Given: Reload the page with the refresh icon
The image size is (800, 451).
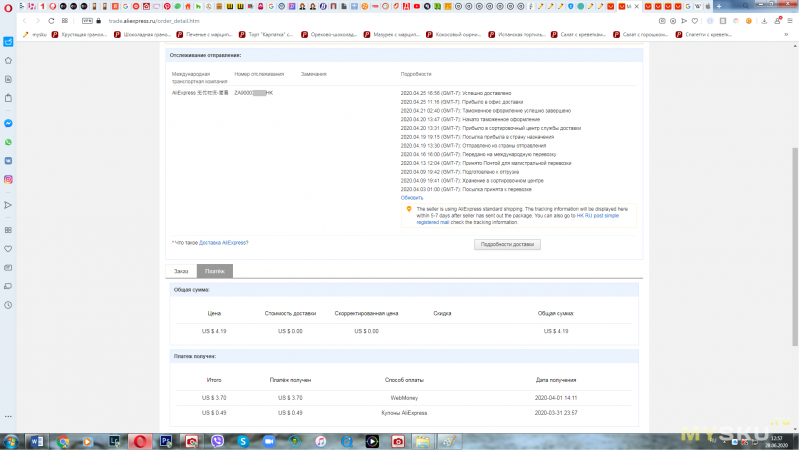Looking at the screenshot, I should point(51,21).
